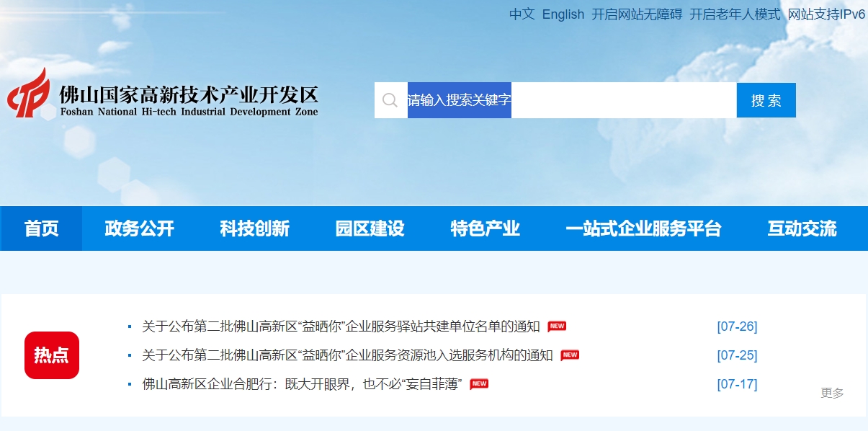Click NEW badge beside the 07-25 announcement
The height and width of the screenshot is (431, 868).
(x=568, y=355)
